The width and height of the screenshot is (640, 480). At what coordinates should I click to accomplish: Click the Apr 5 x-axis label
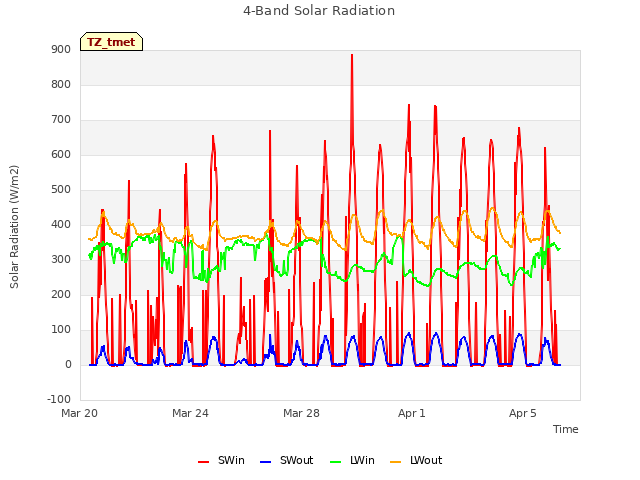point(523,413)
